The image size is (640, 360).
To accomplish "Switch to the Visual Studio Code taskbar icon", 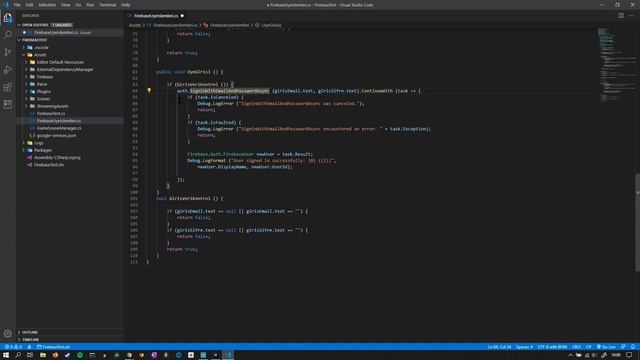I will point(228,355).
